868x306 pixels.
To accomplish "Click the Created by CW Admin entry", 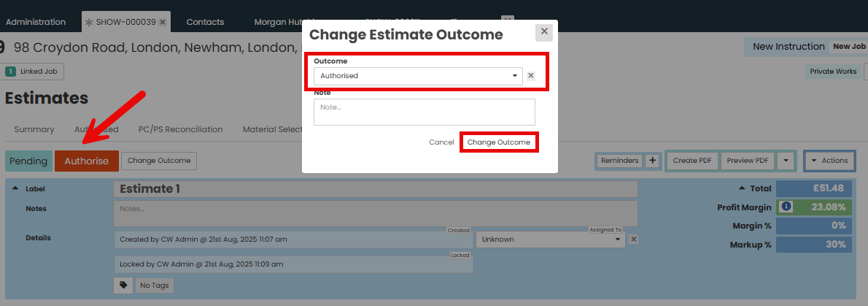I will (x=292, y=240).
